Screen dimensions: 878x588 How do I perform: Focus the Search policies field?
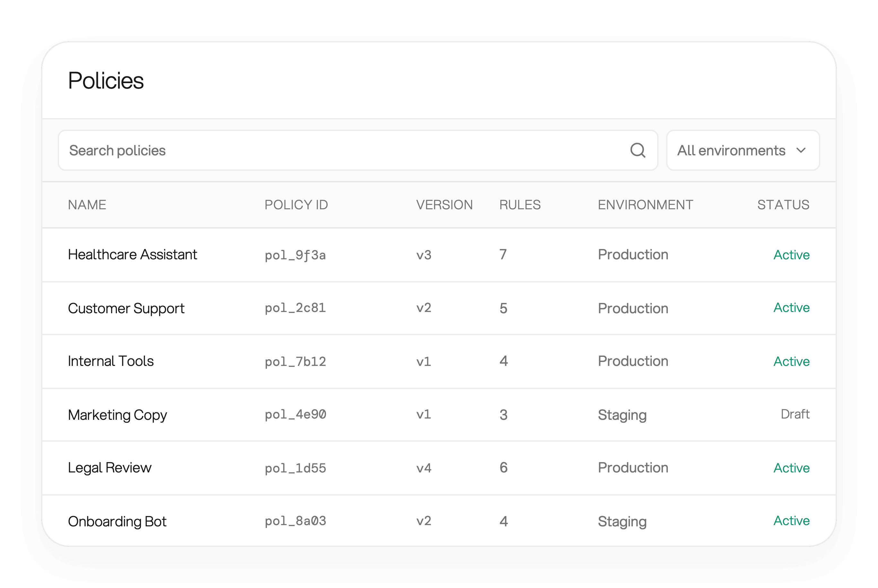click(x=358, y=151)
